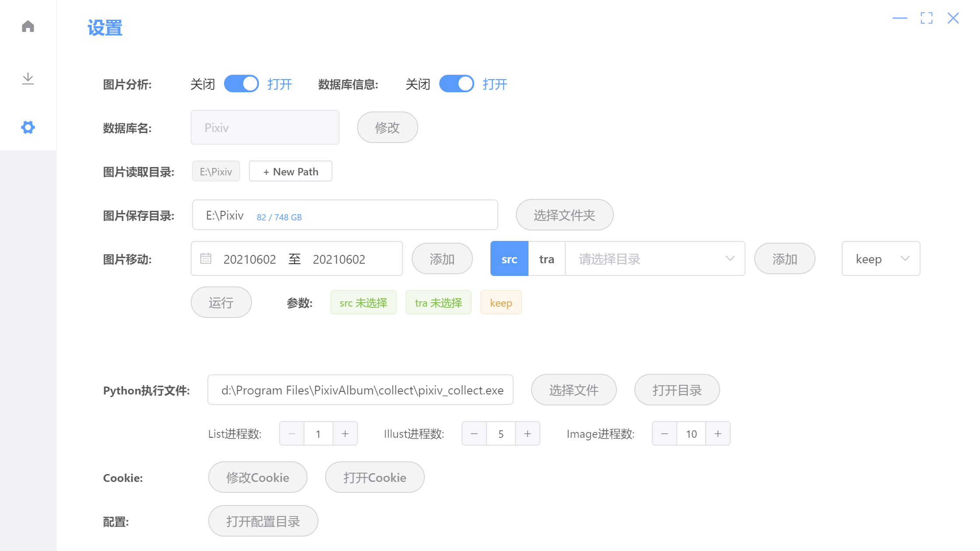Click the start date 20210602 field

[250, 259]
